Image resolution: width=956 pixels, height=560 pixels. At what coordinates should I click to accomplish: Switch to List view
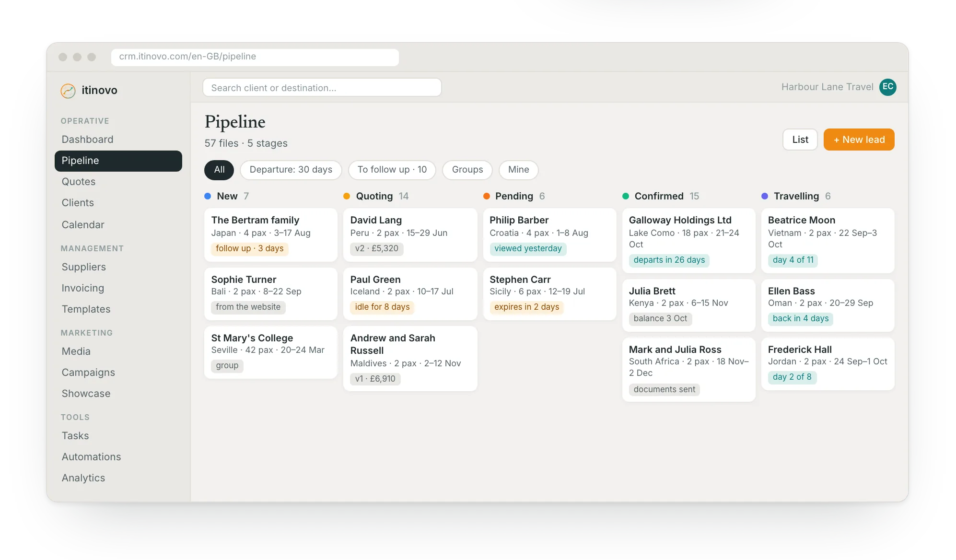click(x=800, y=140)
